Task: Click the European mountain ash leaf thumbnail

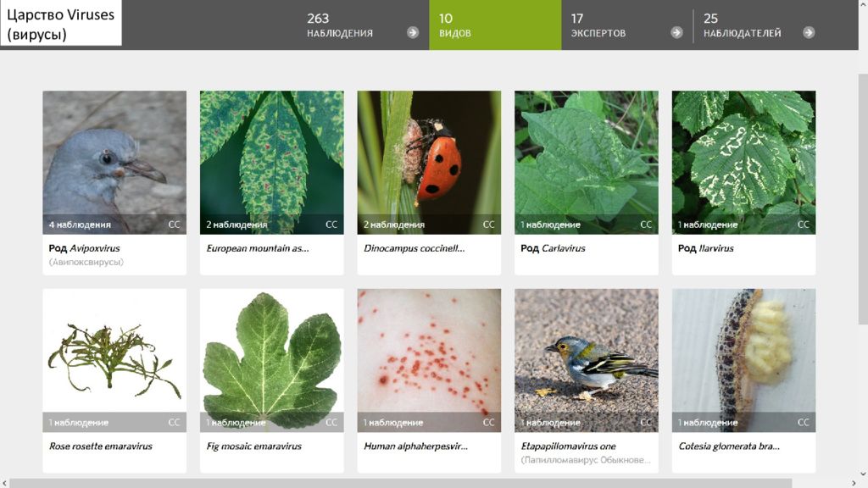Action: point(272,163)
